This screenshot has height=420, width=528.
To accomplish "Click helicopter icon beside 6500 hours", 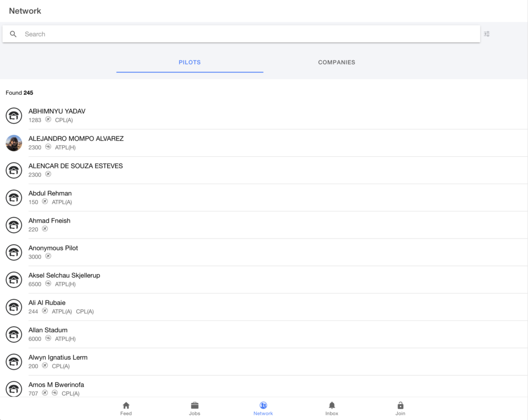I will (48, 283).
